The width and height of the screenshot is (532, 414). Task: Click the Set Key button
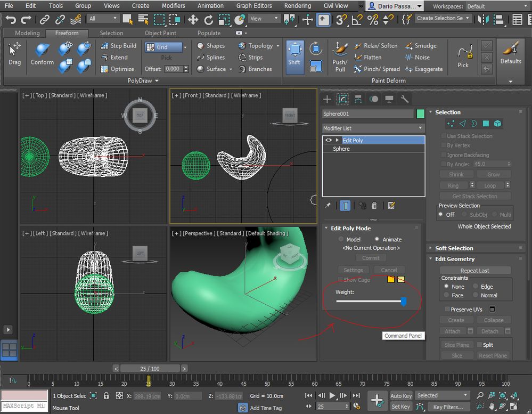pyautogui.click(x=400, y=407)
